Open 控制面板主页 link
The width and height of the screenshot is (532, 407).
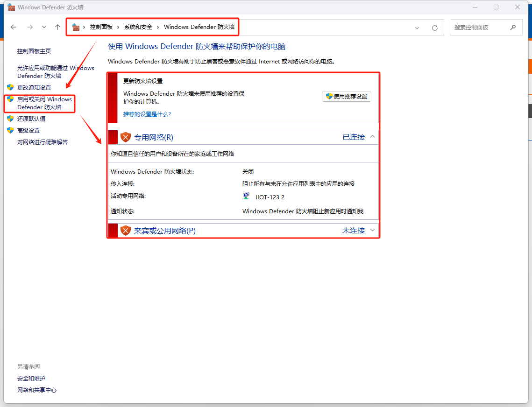[34, 51]
